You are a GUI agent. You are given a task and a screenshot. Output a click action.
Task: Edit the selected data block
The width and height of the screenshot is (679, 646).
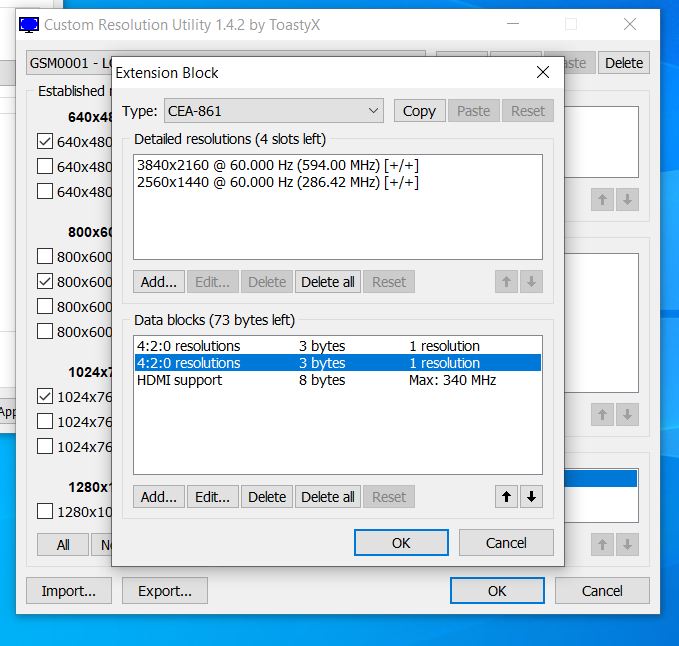tap(212, 497)
